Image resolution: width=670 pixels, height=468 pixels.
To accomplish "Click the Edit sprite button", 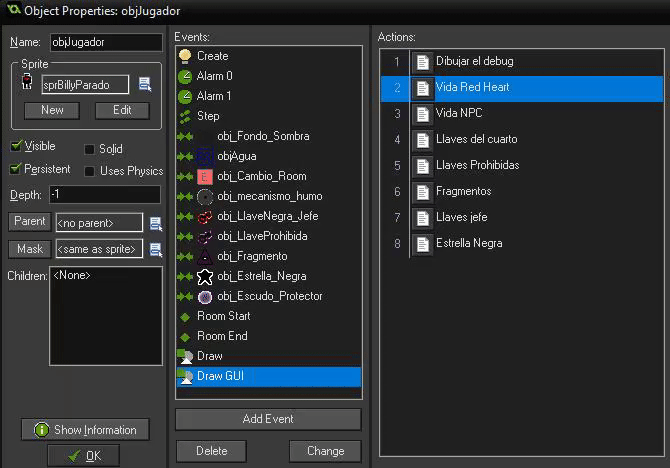I will pos(122,110).
